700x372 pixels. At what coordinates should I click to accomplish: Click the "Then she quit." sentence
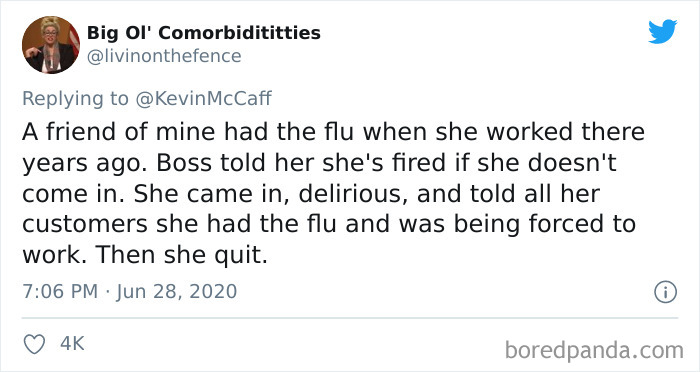point(181,255)
